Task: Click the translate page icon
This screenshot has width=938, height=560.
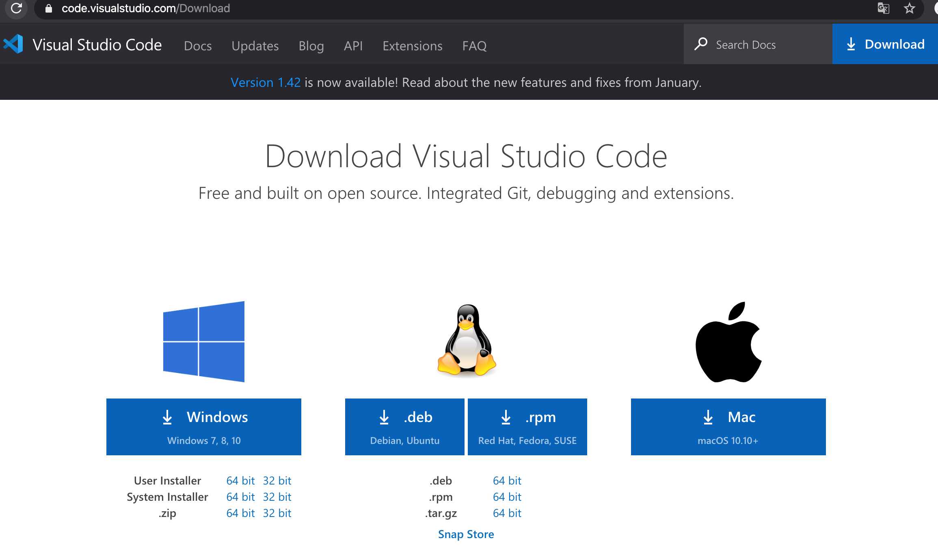Action: click(883, 8)
